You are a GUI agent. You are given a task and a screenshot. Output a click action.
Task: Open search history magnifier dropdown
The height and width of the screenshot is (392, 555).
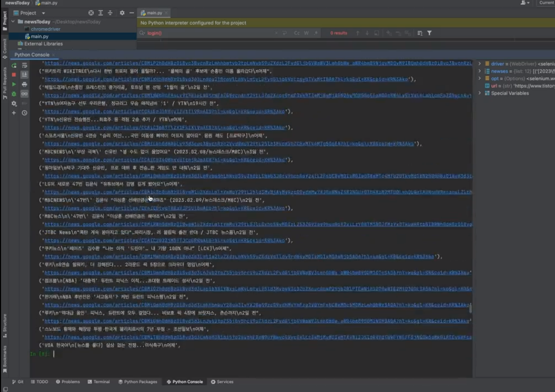point(142,33)
